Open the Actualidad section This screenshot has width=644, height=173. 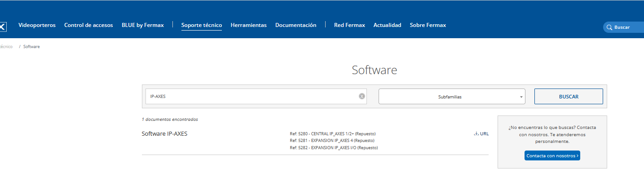[x=387, y=25]
